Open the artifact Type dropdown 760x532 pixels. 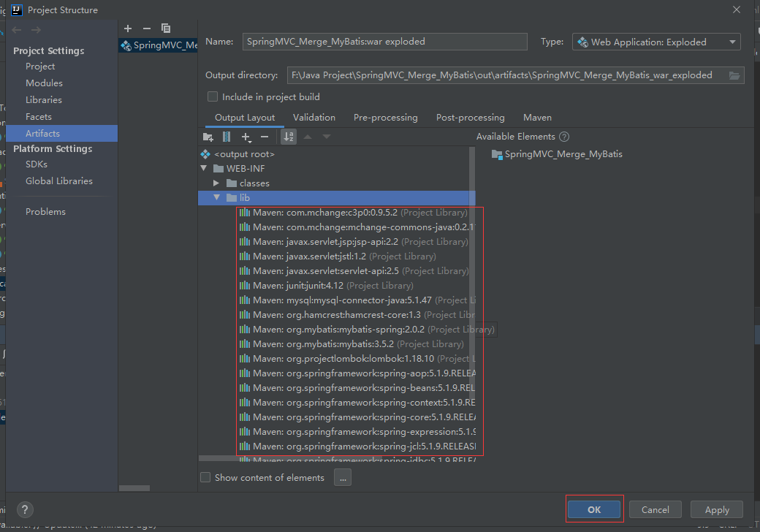657,42
